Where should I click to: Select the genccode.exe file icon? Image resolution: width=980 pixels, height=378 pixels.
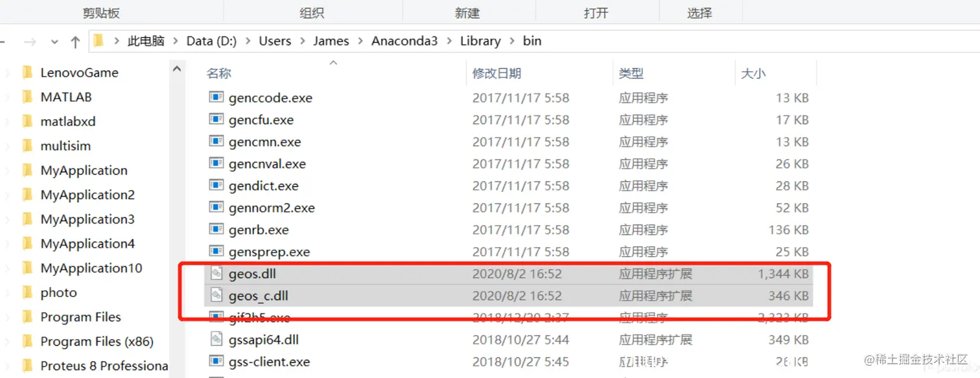tap(216, 97)
